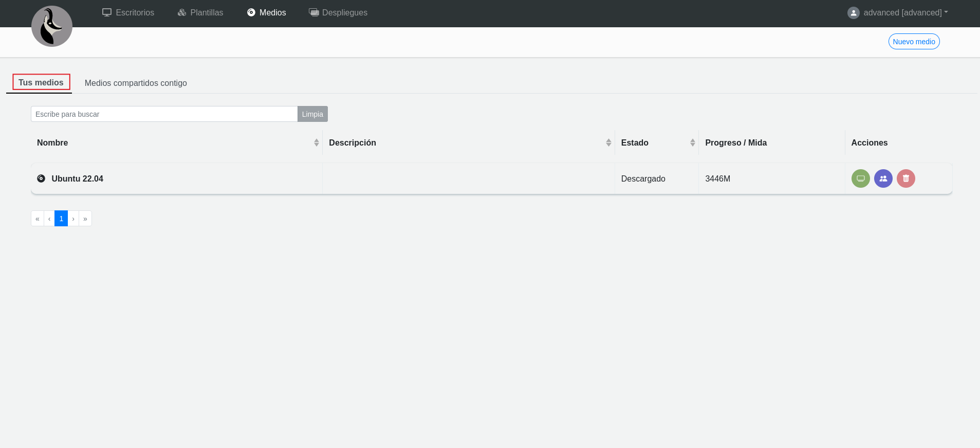Sort table by Nombre column
Viewport: 980px width, 448px height.
[316, 142]
